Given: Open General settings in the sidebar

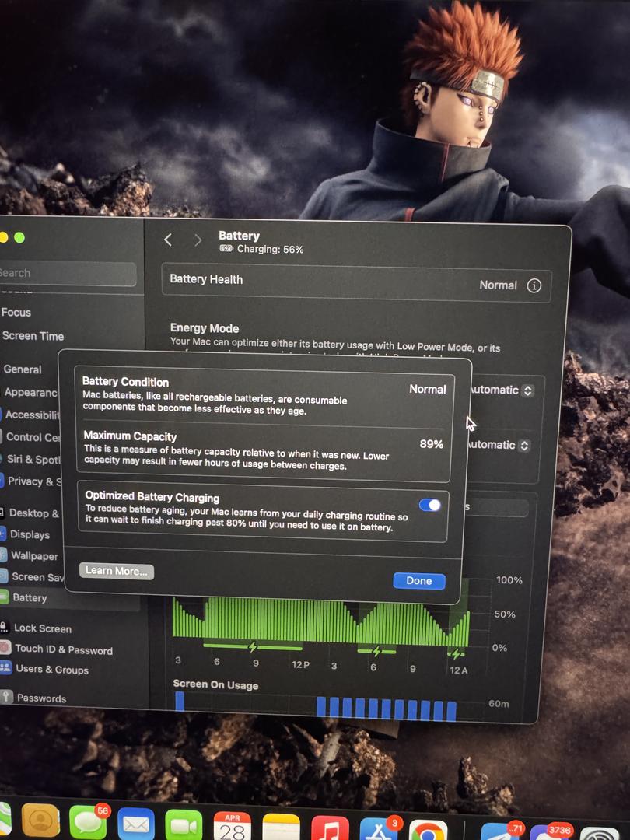Looking at the screenshot, I should tap(23, 369).
